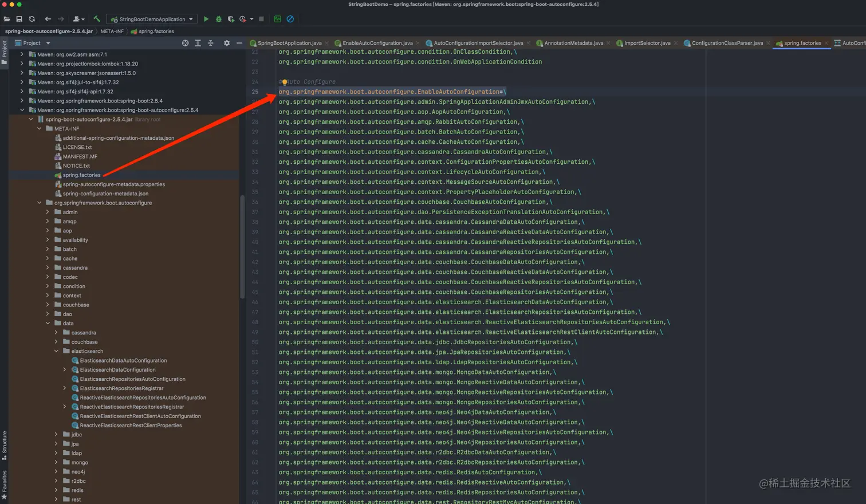Click the blue circle-slash toolbar icon
The height and width of the screenshot is (504, 866).
tap(290, 19)
